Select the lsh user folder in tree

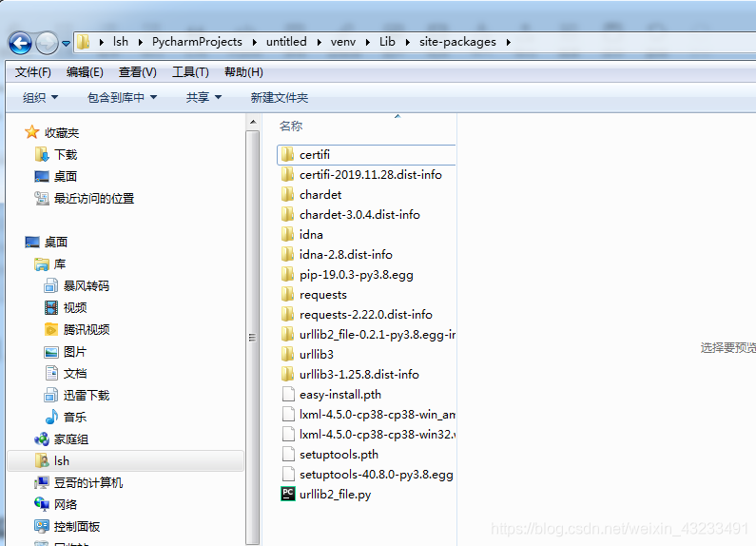point(126,461)
